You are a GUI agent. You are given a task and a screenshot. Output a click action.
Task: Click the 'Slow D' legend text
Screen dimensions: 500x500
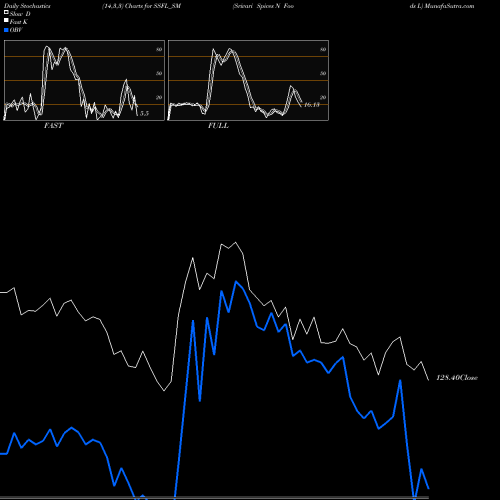[20, 14]
